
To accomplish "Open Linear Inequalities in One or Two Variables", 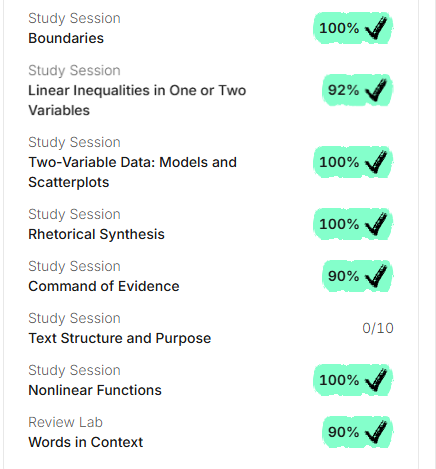I will point(211,90).
